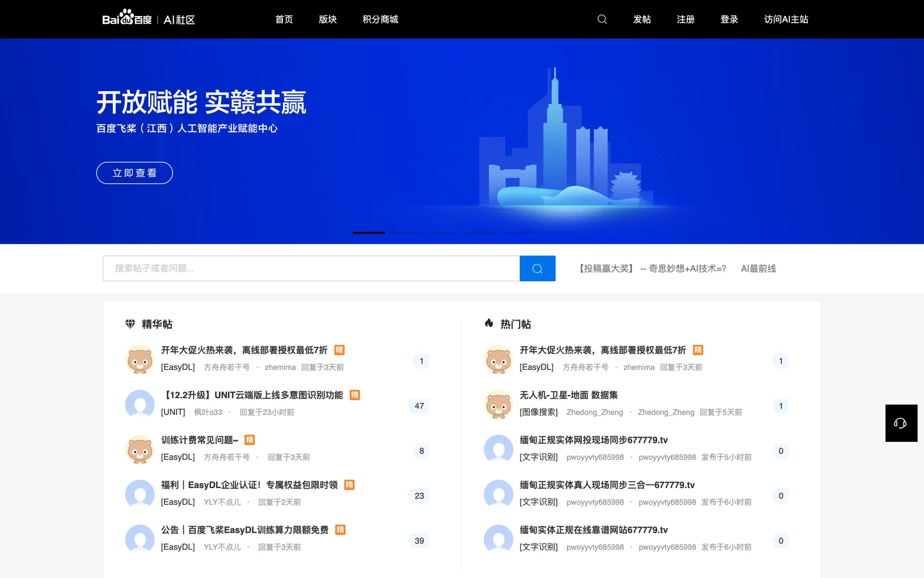
Task: Click avatar of 缅甸正规实体网投现场同步 post
Action: tap(499, 450)
